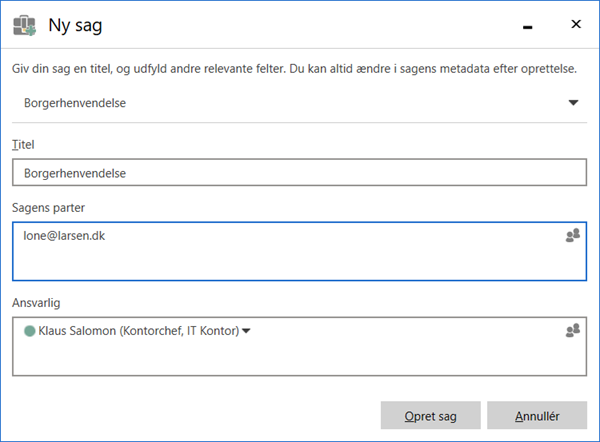Click the Ny sag window title

75,26
